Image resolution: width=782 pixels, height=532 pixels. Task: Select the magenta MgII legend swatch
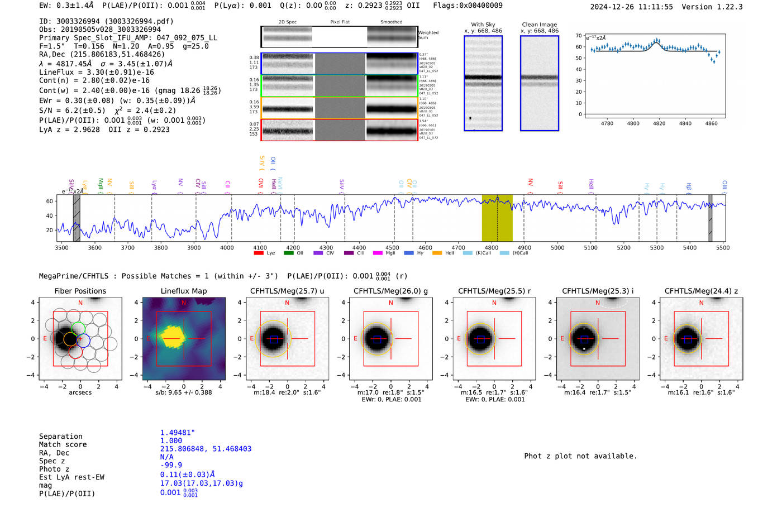378,253
